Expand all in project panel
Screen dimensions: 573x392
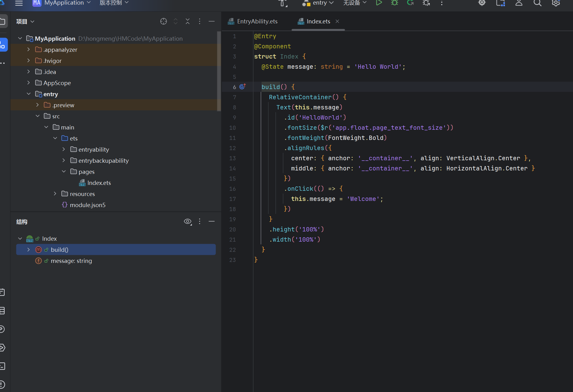[176, 21]
